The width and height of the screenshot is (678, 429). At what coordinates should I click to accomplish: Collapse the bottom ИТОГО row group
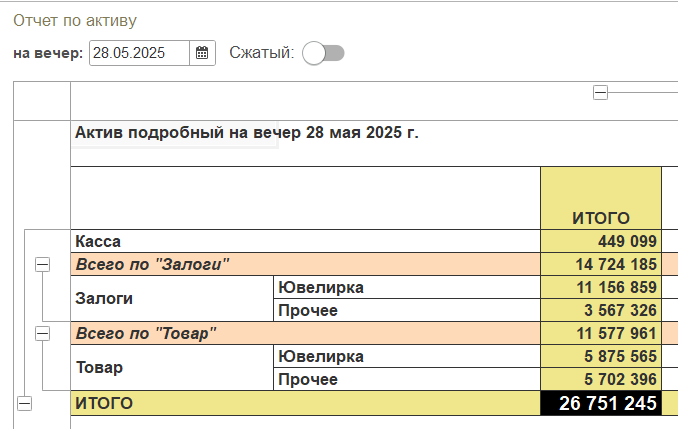pyautogui.click(x=25, y=403)
